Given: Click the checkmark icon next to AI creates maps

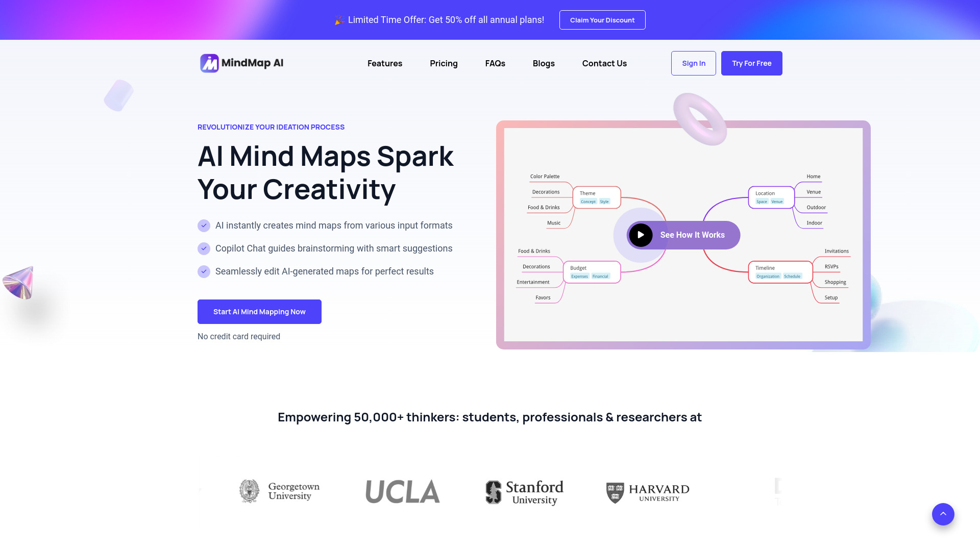Looking at the screenshot, I should (x=203, y=226).
